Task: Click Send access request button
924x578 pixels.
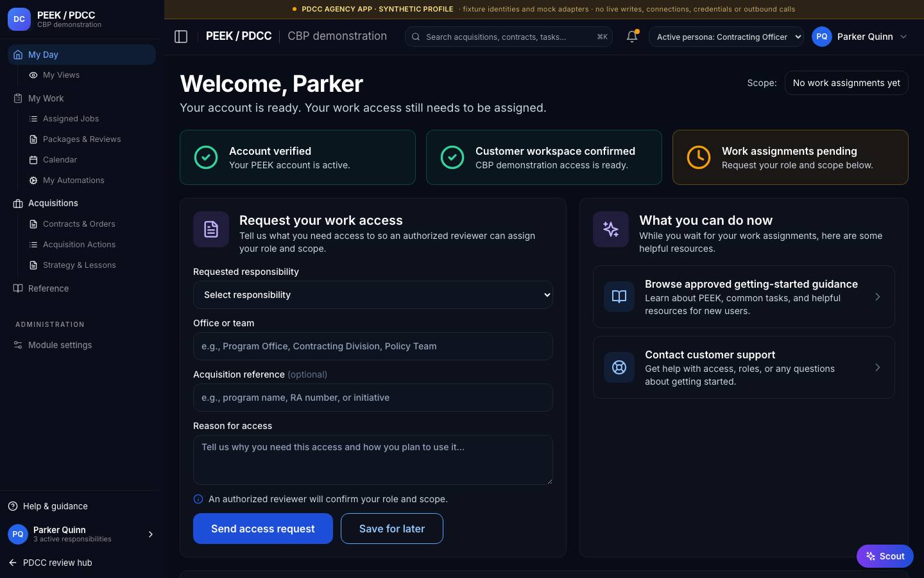Action: [263, 529]
